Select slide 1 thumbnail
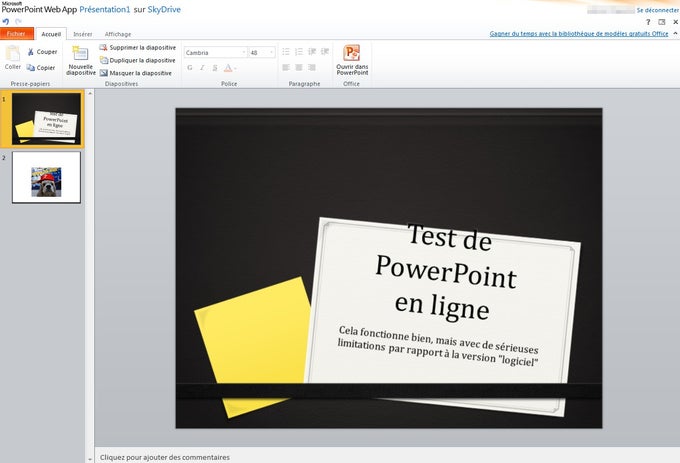Screen dimensions: 680x463 (46, 118)
